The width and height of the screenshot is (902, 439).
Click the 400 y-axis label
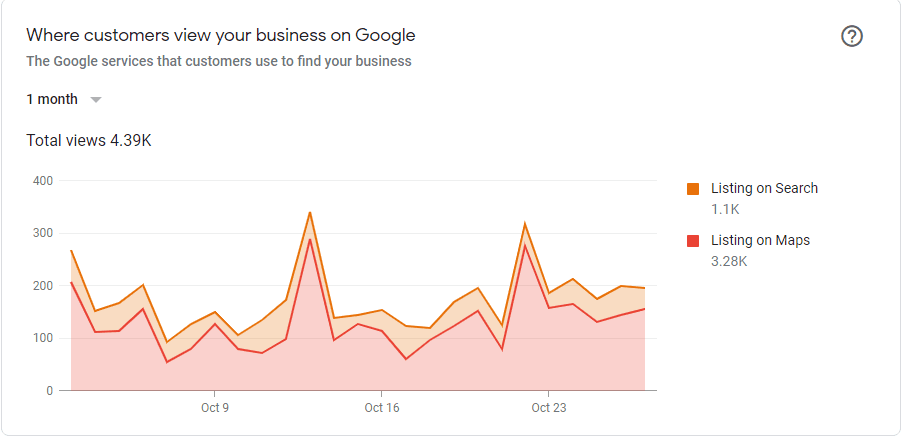pyautogui.click(x=42, y=181)
